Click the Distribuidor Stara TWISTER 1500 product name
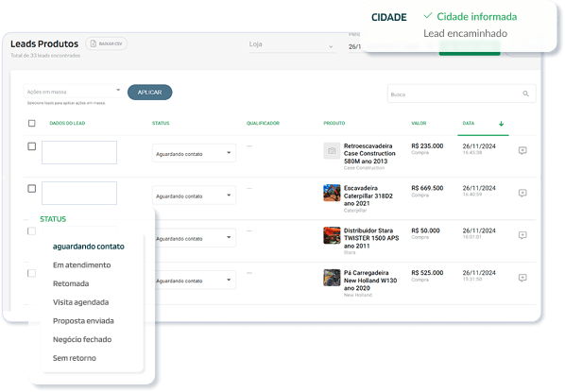 [371, 238]
